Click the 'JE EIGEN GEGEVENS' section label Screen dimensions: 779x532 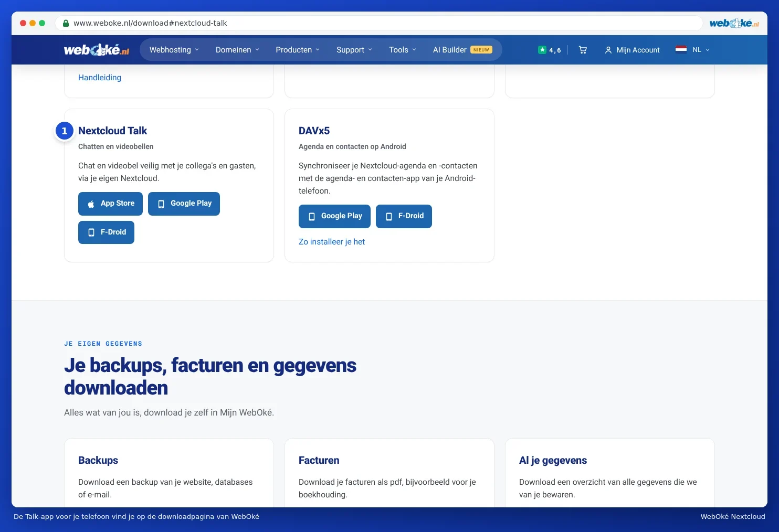pyautogui.click(x=103, y=344)
